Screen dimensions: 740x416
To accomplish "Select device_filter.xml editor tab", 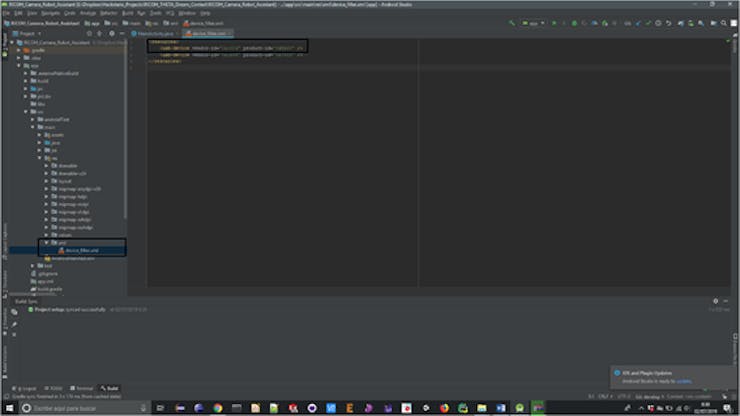I will (207, 34).
